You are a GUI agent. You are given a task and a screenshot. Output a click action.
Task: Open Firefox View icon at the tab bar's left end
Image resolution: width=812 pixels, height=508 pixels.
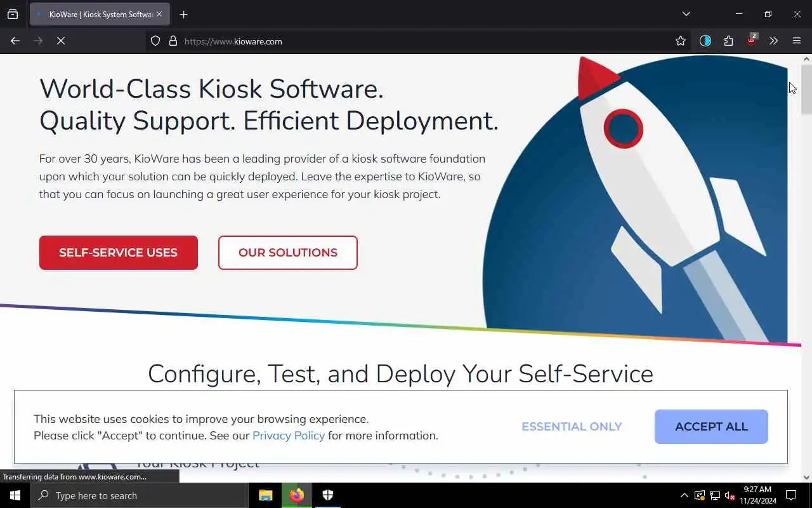[x=13, y=14]
